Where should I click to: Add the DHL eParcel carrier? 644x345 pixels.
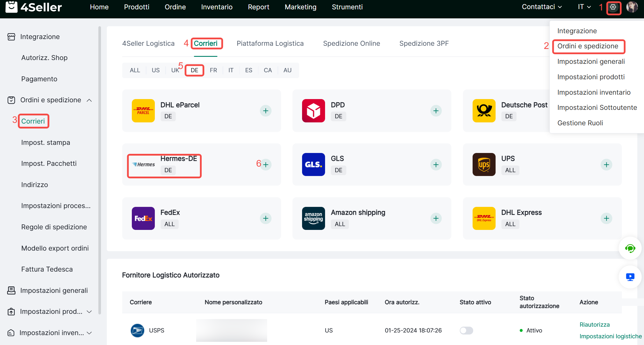265,111
